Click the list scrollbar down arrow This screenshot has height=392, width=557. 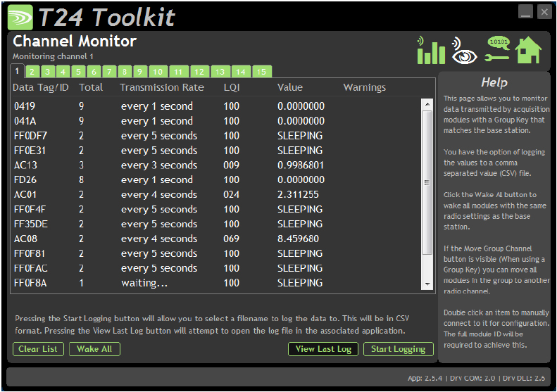pos(427,284)
